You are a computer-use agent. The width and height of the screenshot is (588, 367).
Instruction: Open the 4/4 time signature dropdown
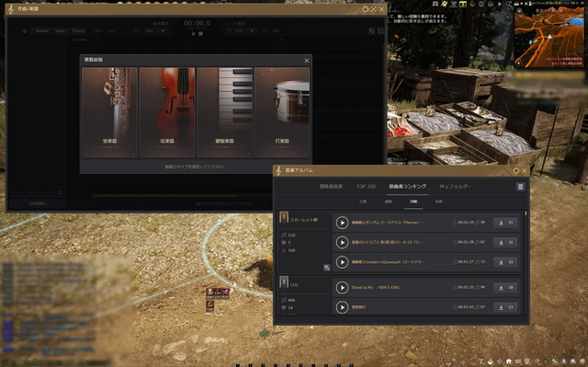(x=155, y=30)
